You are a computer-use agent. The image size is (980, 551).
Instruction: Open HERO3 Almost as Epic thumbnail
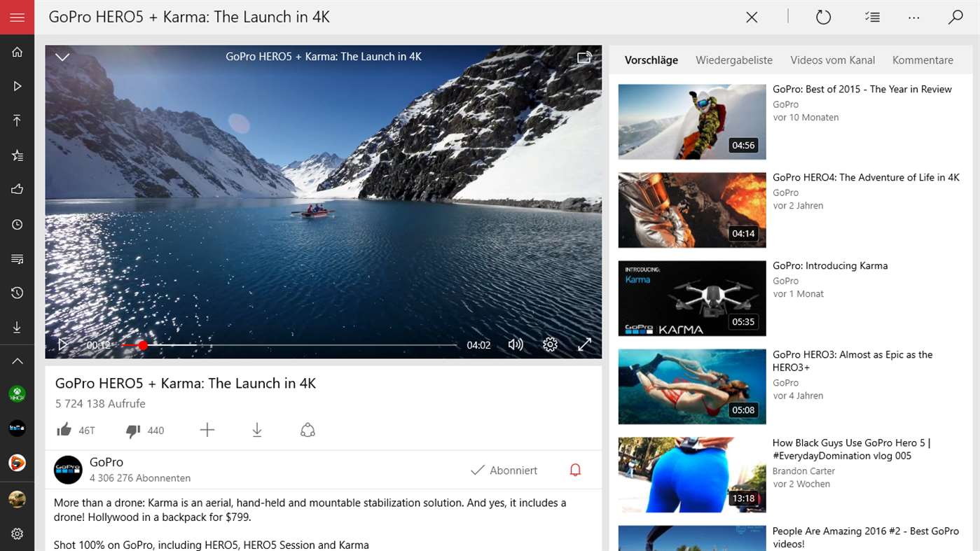[x=692, y=386]
